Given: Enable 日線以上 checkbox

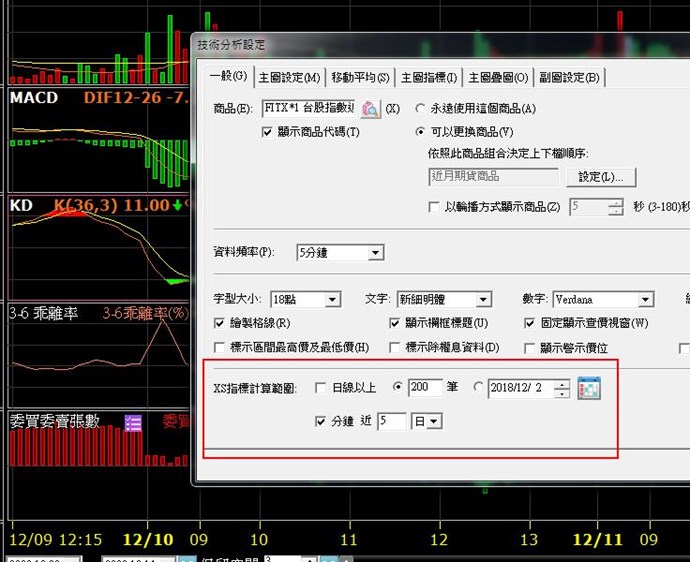Looking at the screenshot, I should pos(319,388).
